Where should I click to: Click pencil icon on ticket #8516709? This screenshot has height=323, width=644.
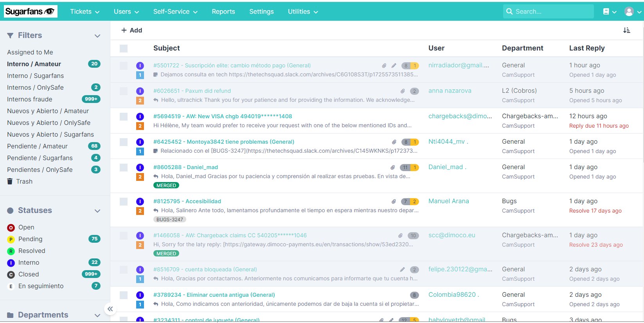[x=402, y=270]
